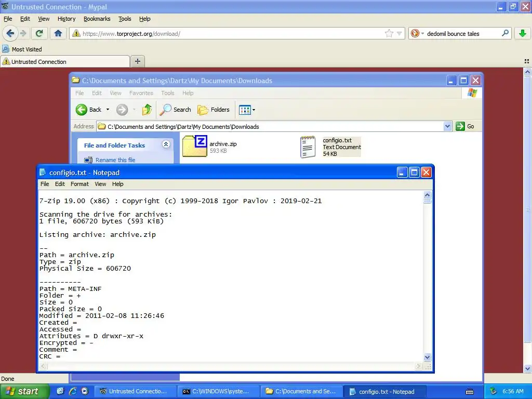The image size is (532, 399).
Task: Select configio.txt text document icon
Action: (308, 147)
